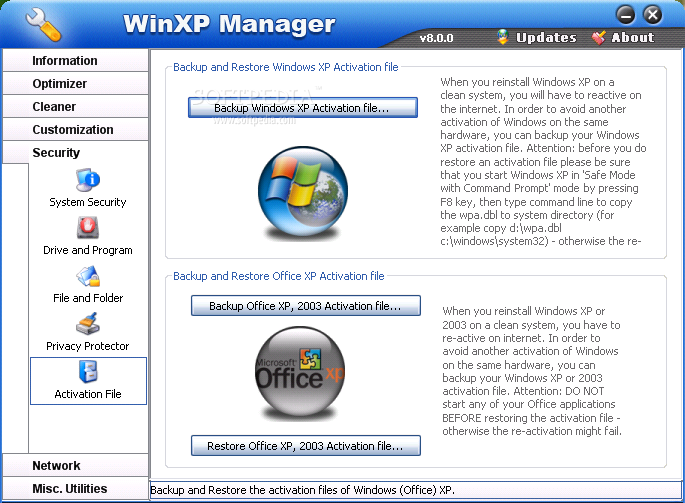Click the Office activation instructions paragraph
The width and height of the screenshot is (685, 503).
pos(532,371)
